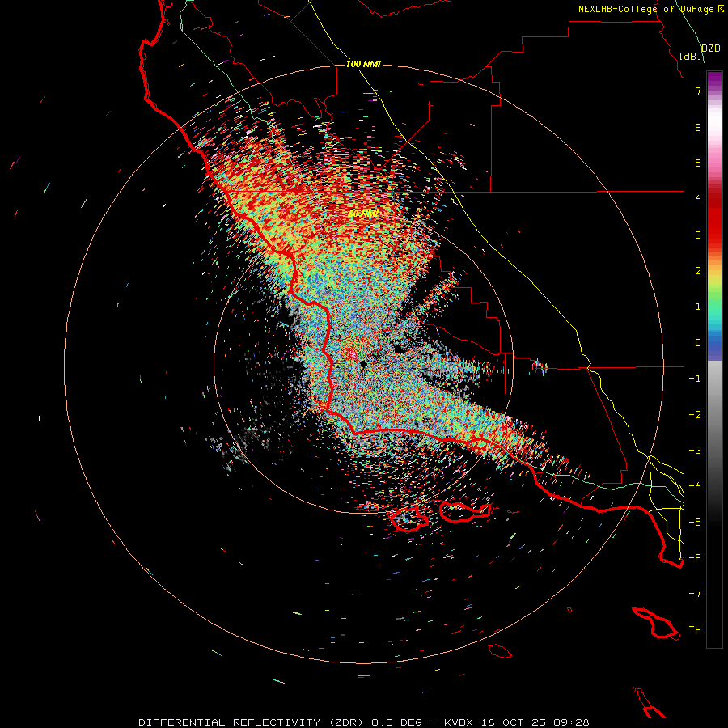The width and height of the screenshot is (728, 728).
Task: Click the NEXLAB-College of DuPage credit text
Action: click(x=646, y=9)
